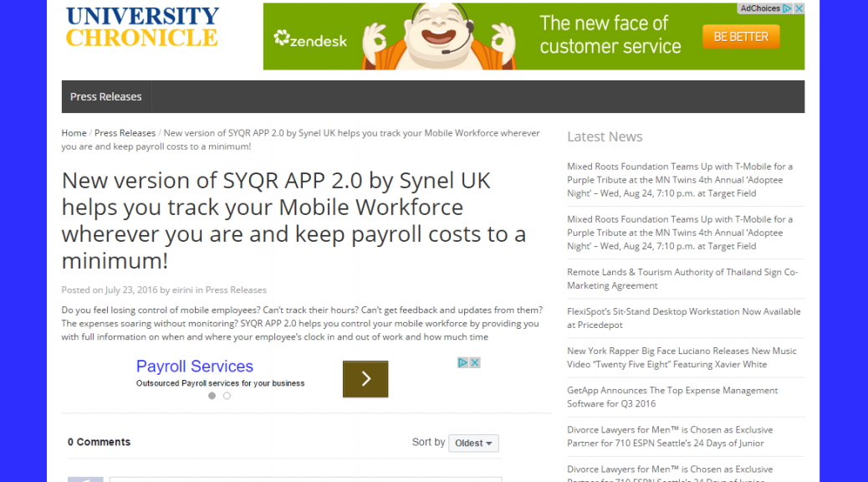The width and height of the screenshot is (868, 482).
Task: Select first carousel dot in Payroll ad
Action: point(212,396)
